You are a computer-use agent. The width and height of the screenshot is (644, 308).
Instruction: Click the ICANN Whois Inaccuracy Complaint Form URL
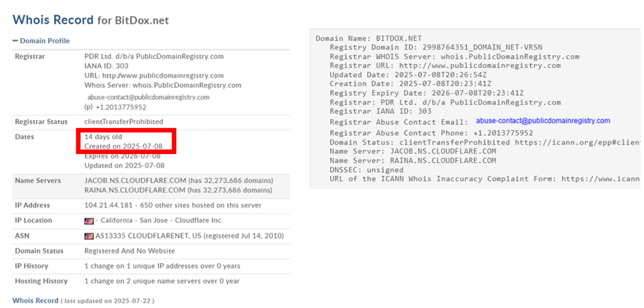[x=600, y=179]
